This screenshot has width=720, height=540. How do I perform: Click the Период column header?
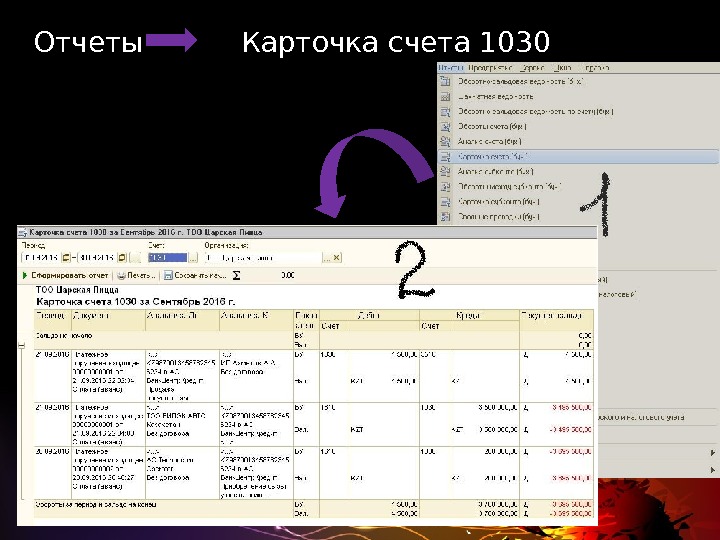52,320
